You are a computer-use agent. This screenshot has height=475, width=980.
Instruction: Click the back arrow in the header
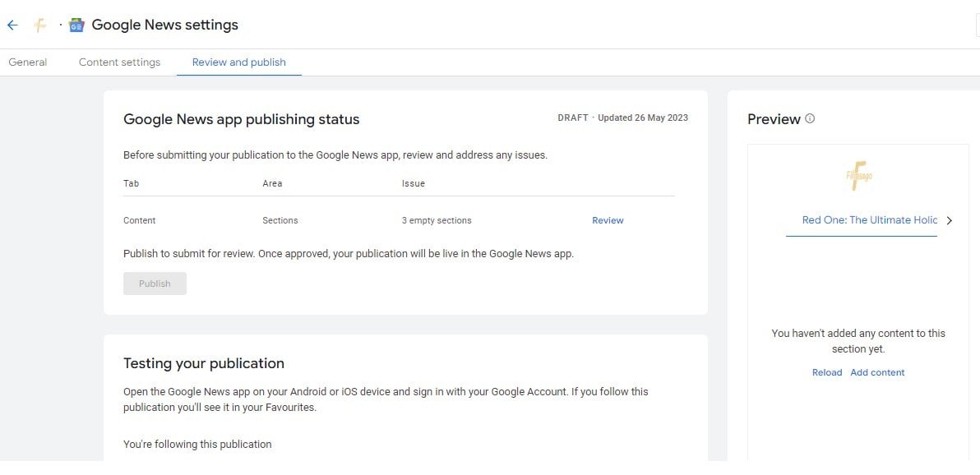coord(12,25)
